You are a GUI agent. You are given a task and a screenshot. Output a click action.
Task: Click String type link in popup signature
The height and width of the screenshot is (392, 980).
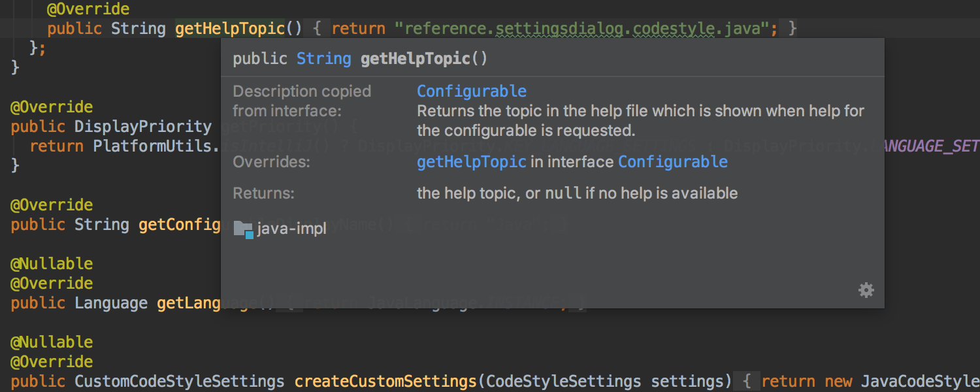(x=323, y=59)
